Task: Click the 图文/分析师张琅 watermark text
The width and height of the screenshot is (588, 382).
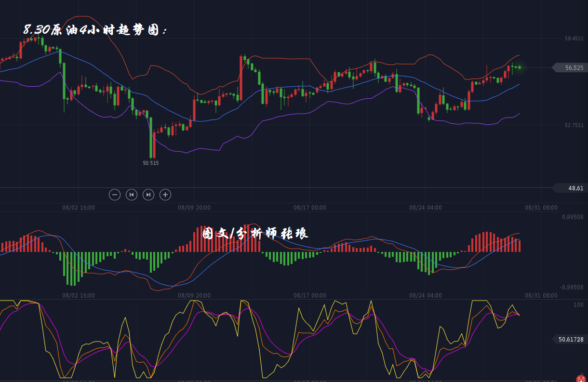Action: (x=255, y=234)
